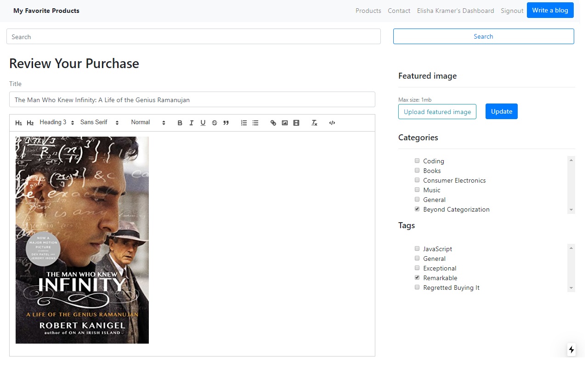Viewport: 588px width, 368px height.
Task: Select the book cover image in editor
Action: pos(82,240)
